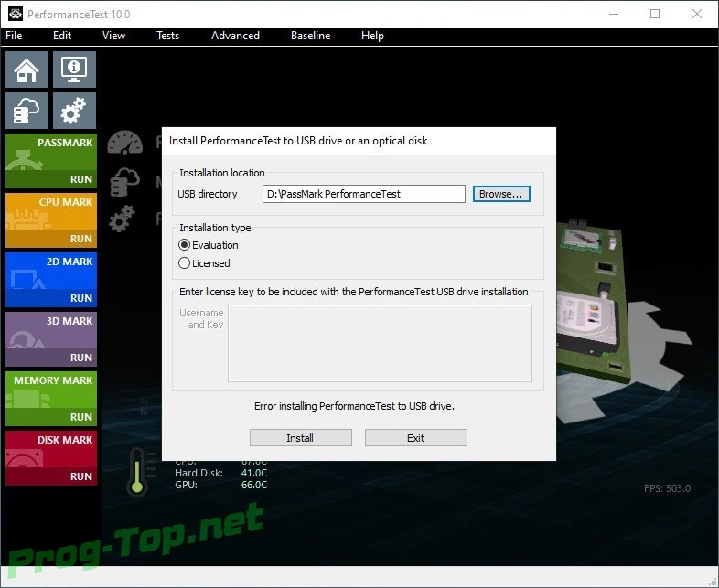Open the View menu

(113, 36)
